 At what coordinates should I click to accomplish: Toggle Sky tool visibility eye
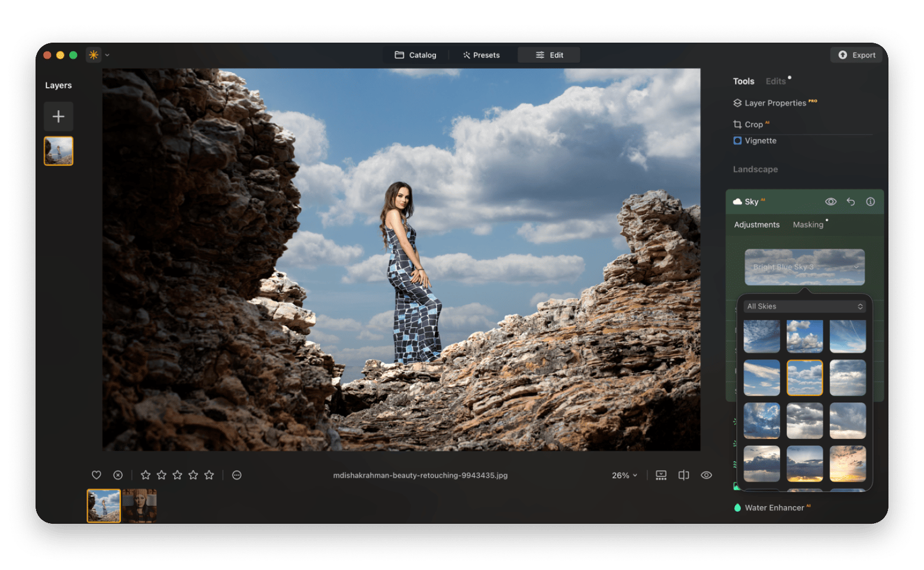tap(831, 202)
